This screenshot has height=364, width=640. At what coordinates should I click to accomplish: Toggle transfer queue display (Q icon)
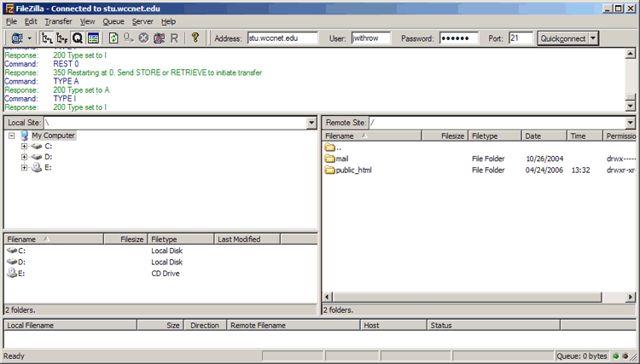click(x=77, y=38)
